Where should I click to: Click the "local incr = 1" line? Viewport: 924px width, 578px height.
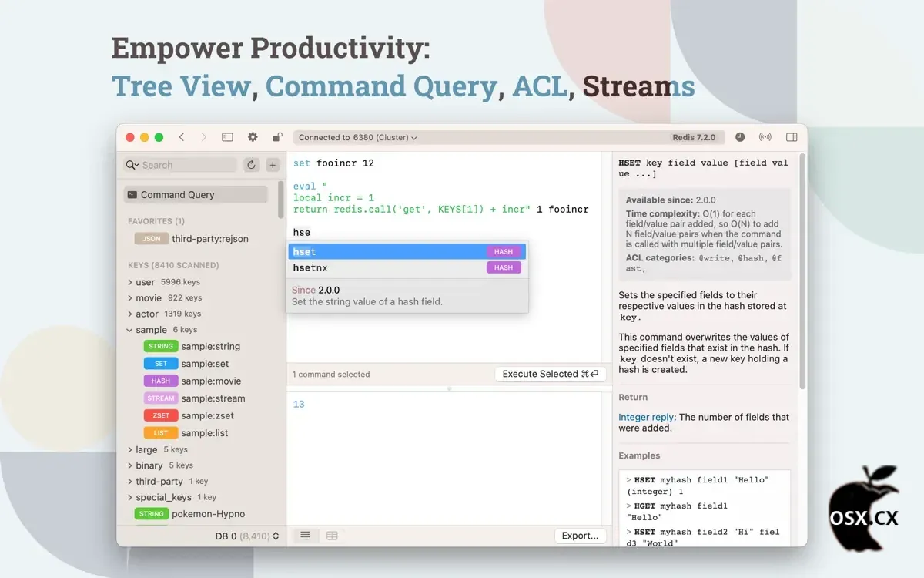tap(333, 198)
